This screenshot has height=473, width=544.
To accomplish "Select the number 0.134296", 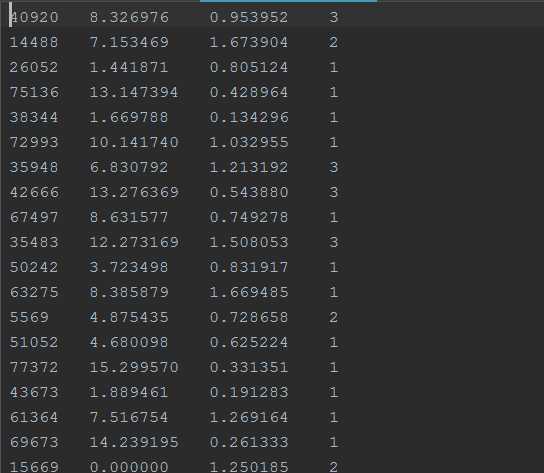I will pyautogui.click(x=249, y=117).
